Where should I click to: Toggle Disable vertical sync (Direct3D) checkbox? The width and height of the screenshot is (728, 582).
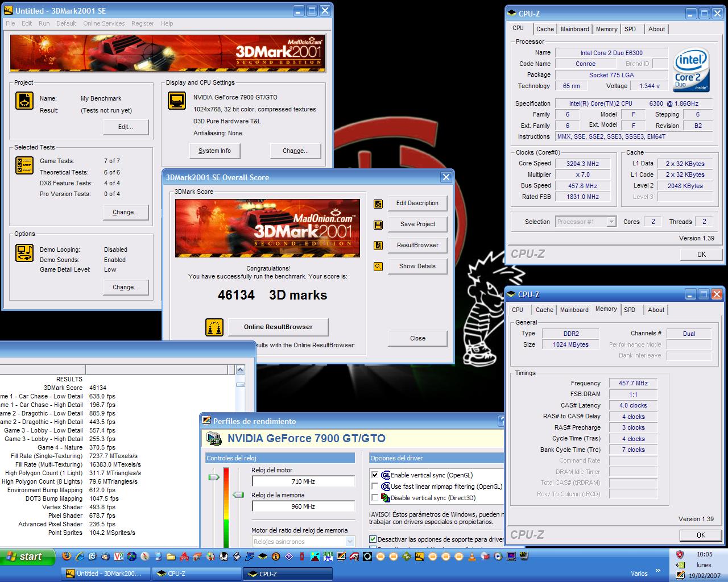(x=374, y=498)
